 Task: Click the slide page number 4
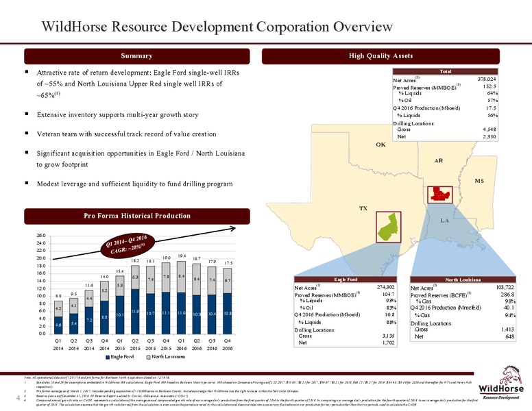[18, 398]
